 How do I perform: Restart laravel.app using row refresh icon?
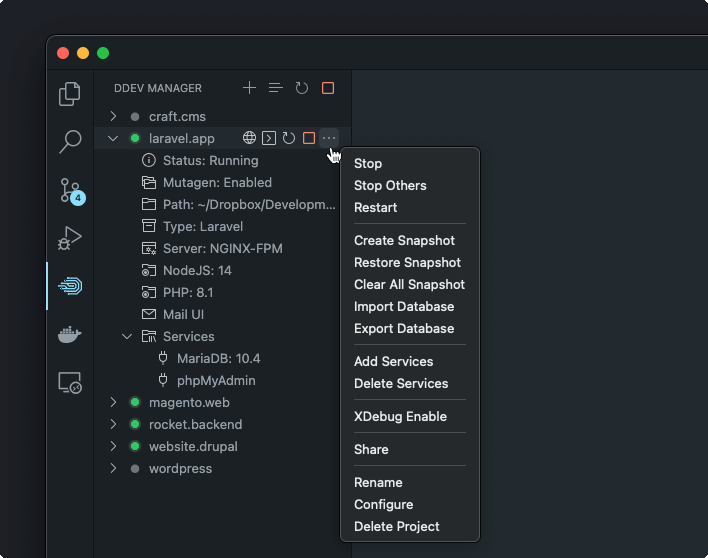pyautogui.click(x=289, y=138)
